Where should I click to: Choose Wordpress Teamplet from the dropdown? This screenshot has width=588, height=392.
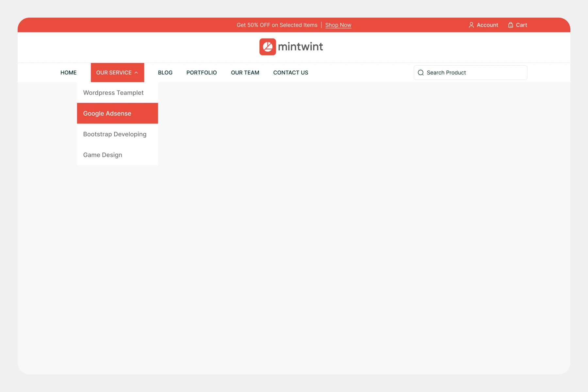(113, 93)
